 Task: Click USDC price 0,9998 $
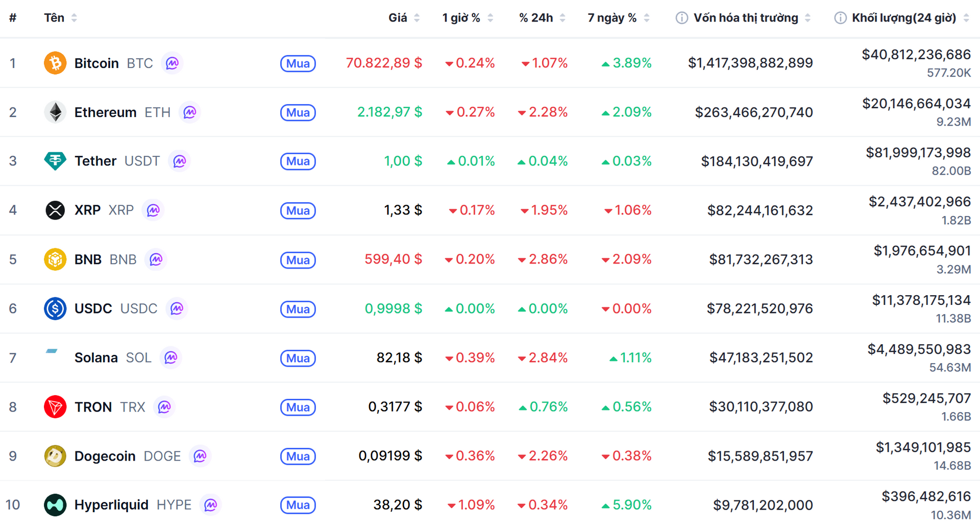coord(394,308)
